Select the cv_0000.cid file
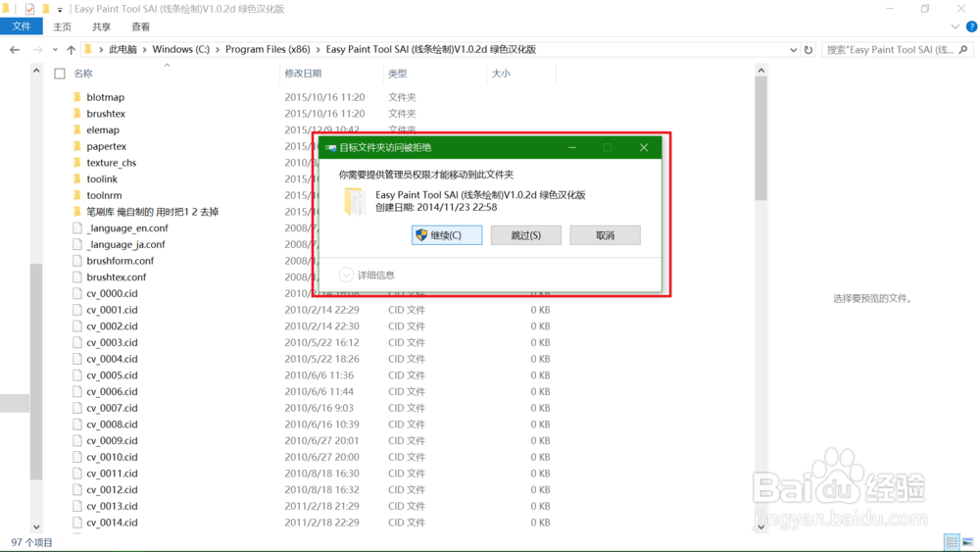This screenshot has width=980, height=552. pos(112,293)
